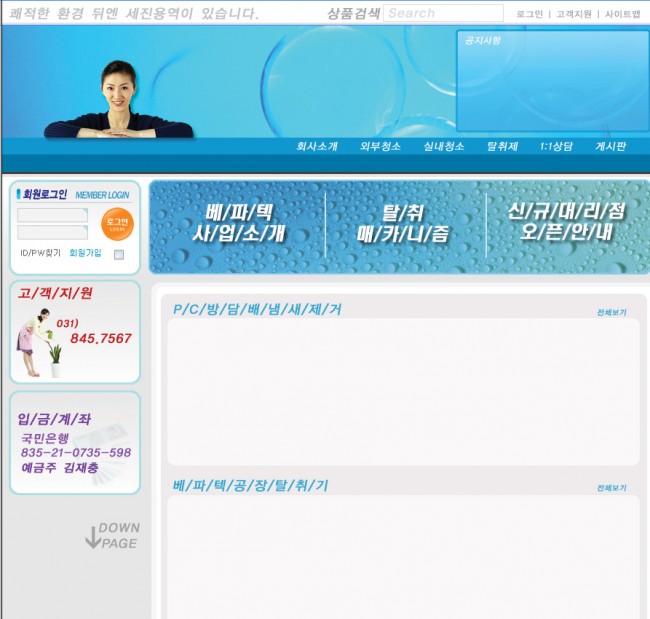650x619 pixels.
Task: Click 전체보기 next to 베파텍공장탈취기
Action: [611, 488]
